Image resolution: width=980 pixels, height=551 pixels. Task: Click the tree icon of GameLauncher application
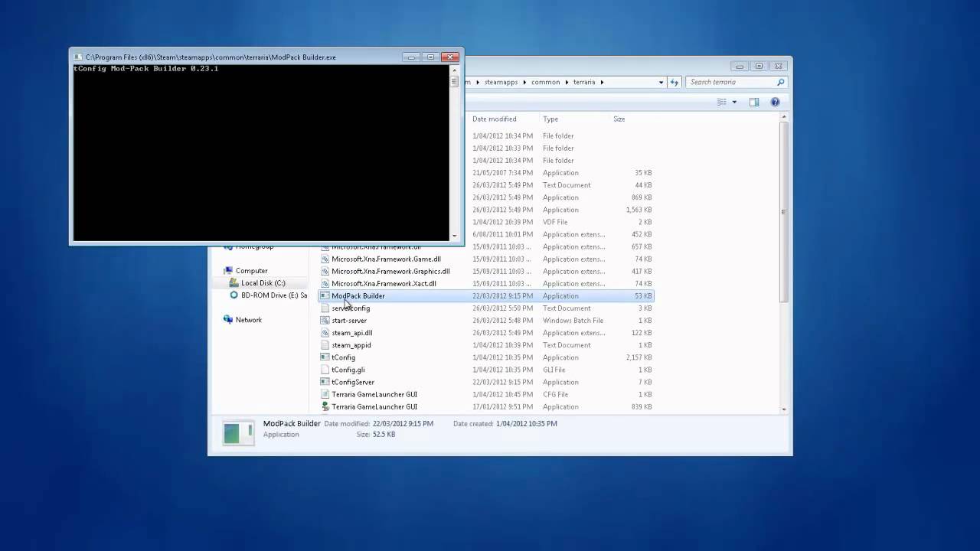tap(325, 406)
